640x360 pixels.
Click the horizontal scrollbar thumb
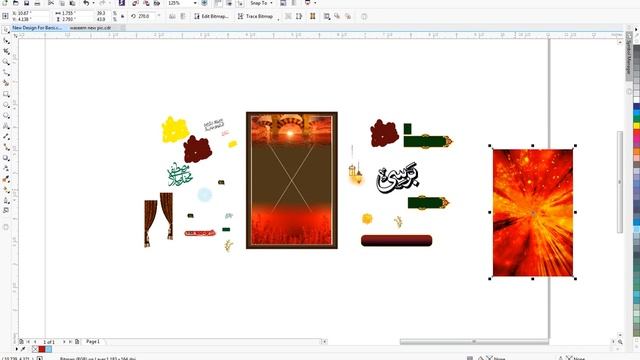[473, 342]
